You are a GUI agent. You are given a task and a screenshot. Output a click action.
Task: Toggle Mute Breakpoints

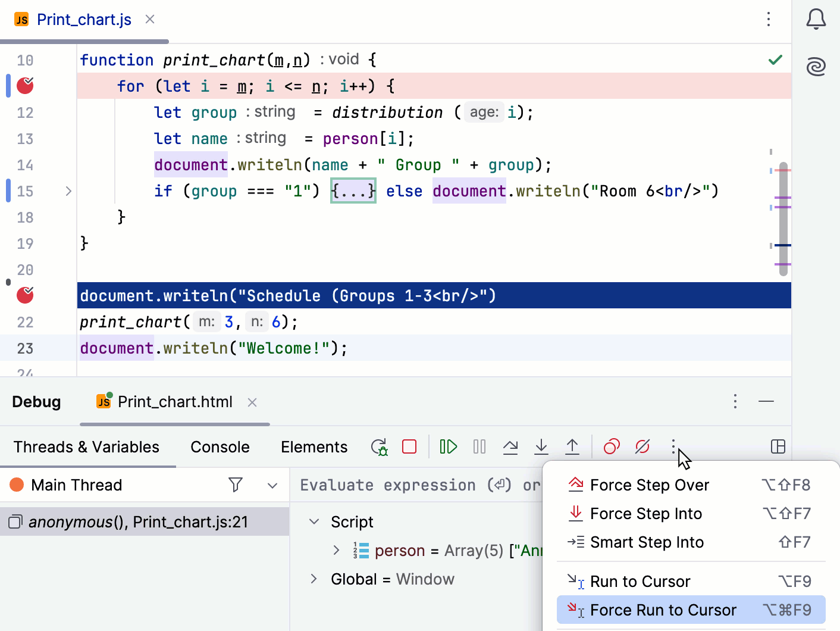[642, 447]
